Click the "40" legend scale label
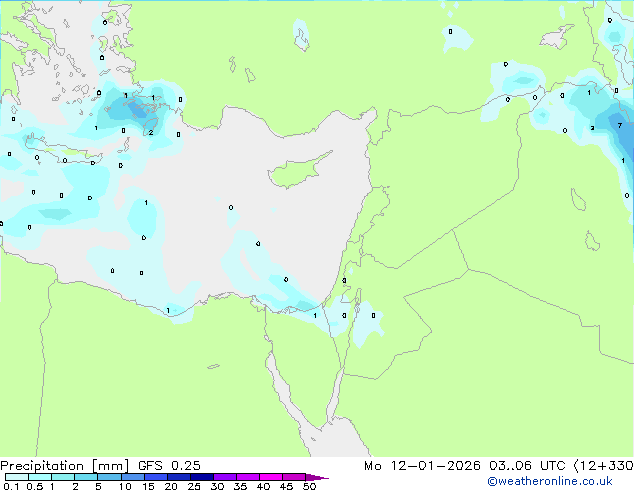 263,486
